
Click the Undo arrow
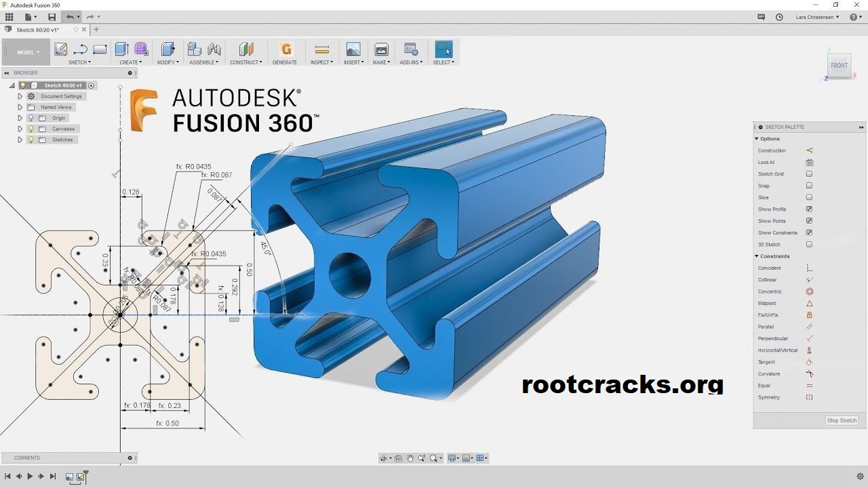70,17
